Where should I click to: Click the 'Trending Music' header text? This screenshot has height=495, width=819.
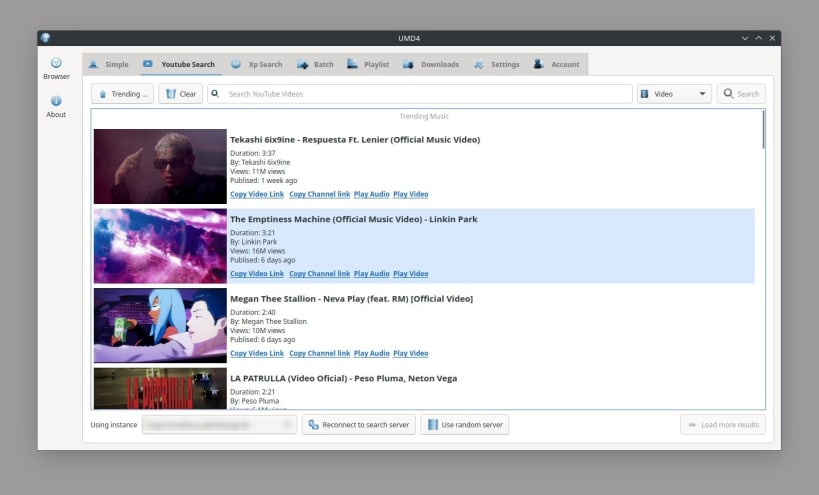[424, 116]
